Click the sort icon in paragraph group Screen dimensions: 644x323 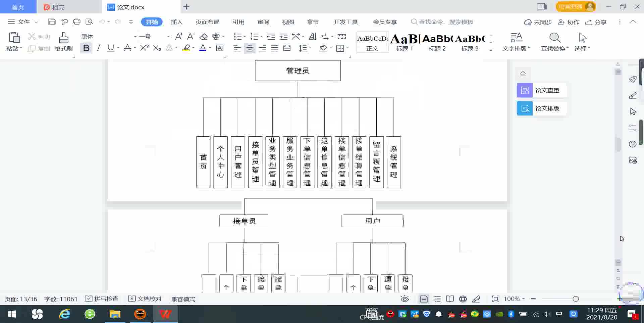pos(313,37)
